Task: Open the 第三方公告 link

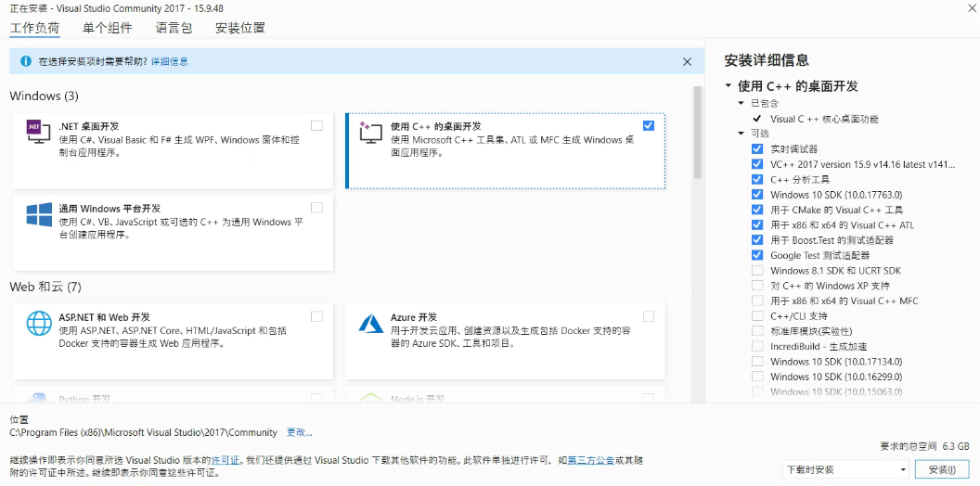Action: 590,460
